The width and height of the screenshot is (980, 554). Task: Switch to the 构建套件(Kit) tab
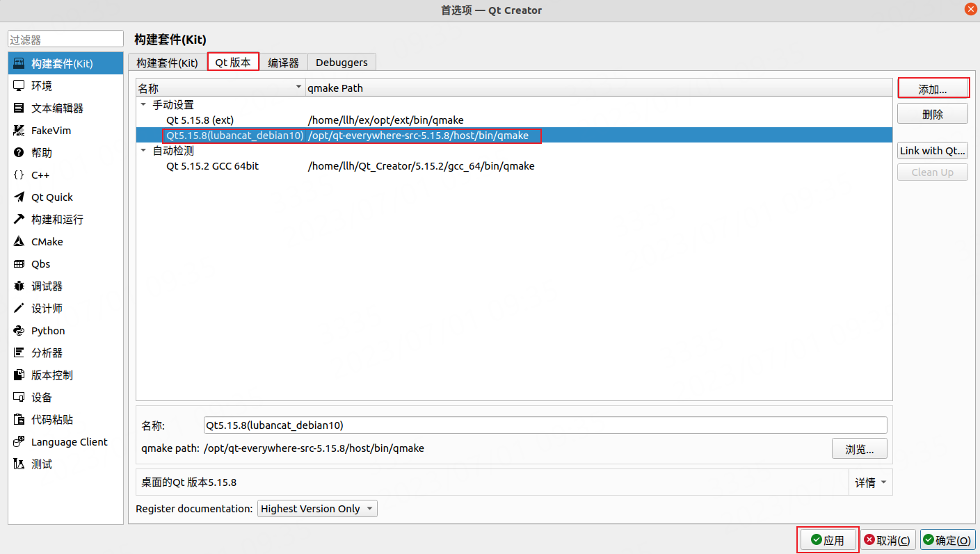click(167, 62)
